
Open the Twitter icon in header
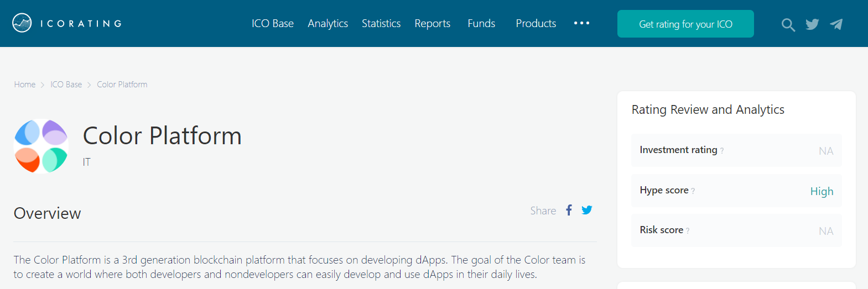click(x=812, y=24)
